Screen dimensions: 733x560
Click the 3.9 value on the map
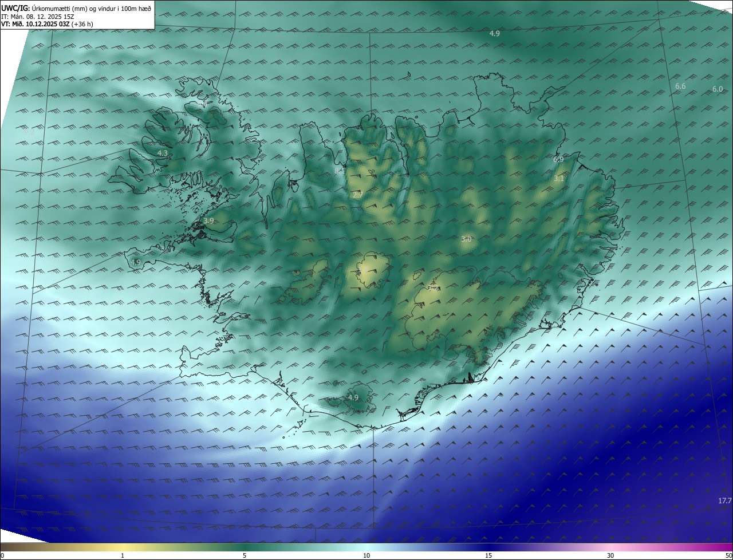[208, 221]
